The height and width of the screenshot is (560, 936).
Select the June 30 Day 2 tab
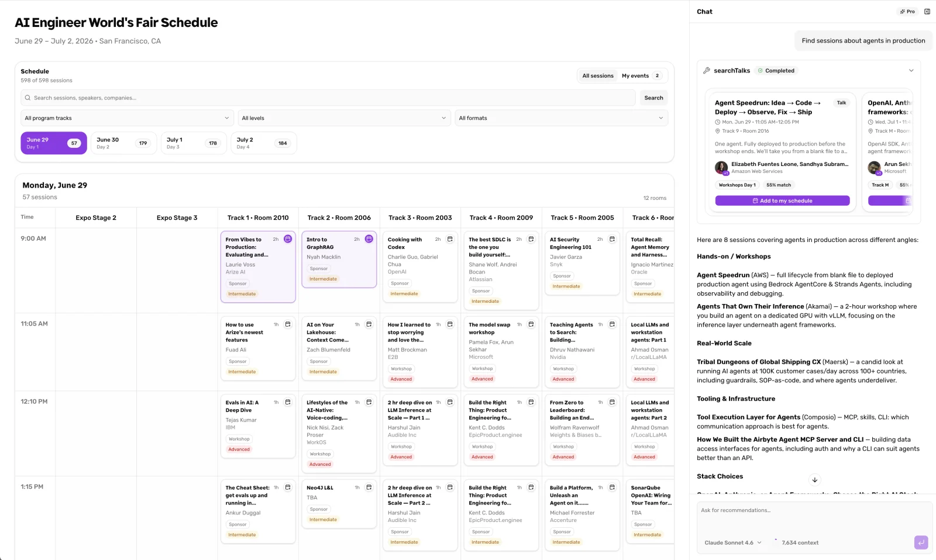click(123, 143)
